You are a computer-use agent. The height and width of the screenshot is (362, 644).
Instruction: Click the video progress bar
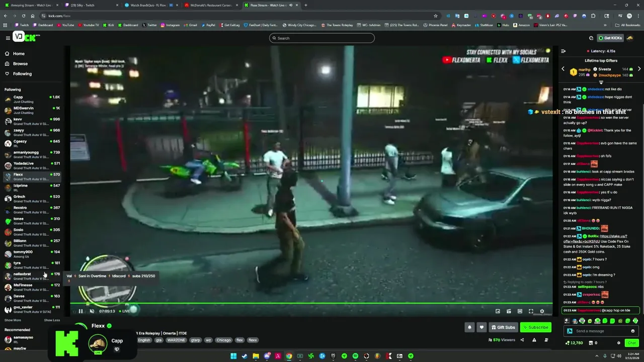311,304
